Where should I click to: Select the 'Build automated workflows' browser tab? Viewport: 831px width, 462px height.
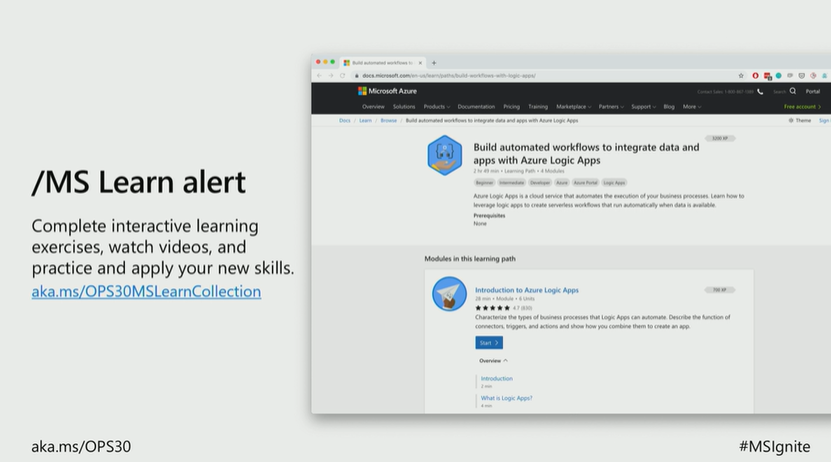[382, 63]
